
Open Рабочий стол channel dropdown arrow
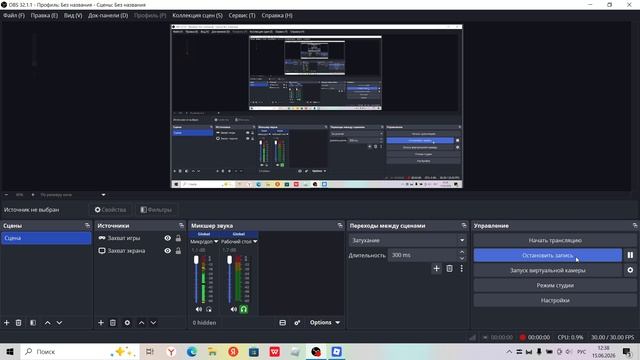[x=255, y=242]
